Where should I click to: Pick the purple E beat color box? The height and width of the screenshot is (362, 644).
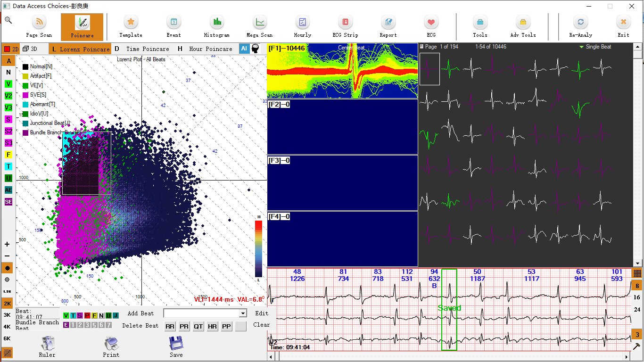pyautogui.click(x=66, y=325)
